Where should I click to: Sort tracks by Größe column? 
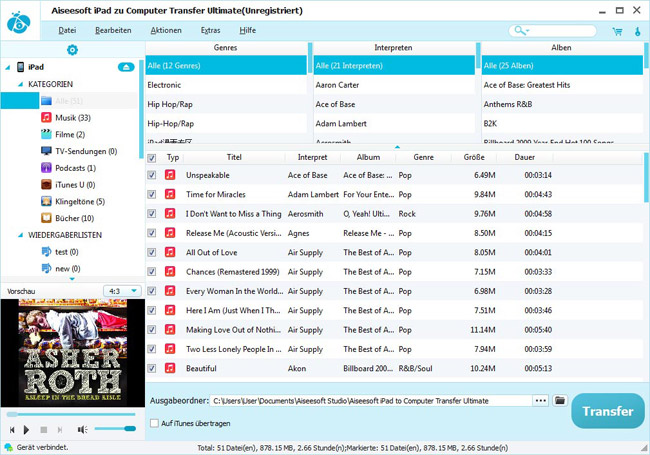tap(474, 157)
